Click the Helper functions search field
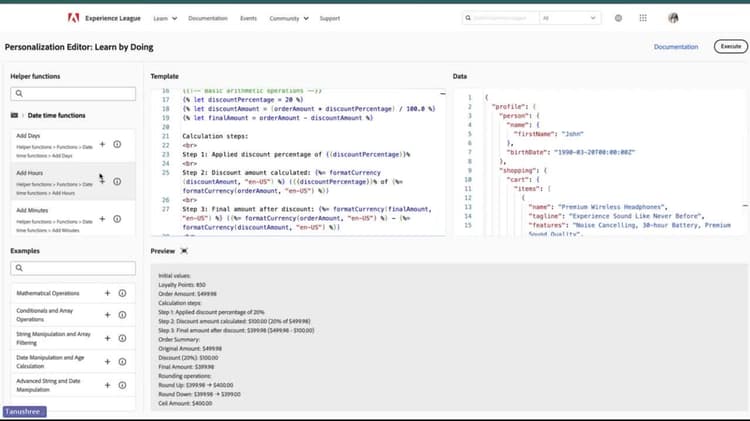The height and width of the screenshot is (421, 750). [x=73, y=93]
